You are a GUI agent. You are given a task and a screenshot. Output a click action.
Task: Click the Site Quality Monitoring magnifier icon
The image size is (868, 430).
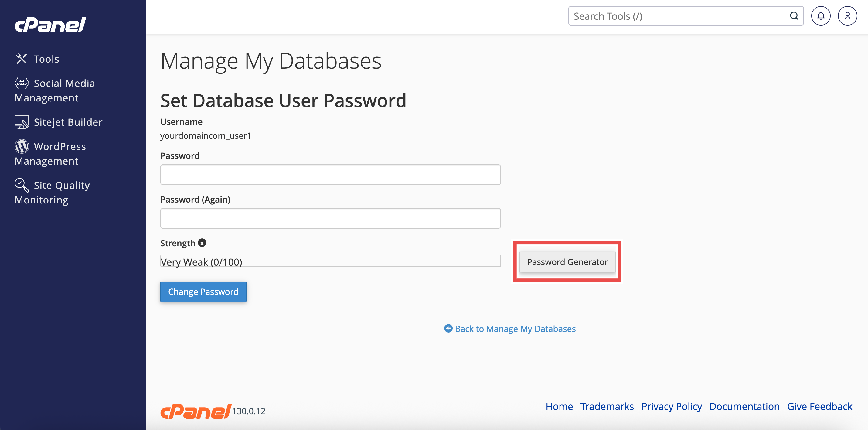pos(22,185)
